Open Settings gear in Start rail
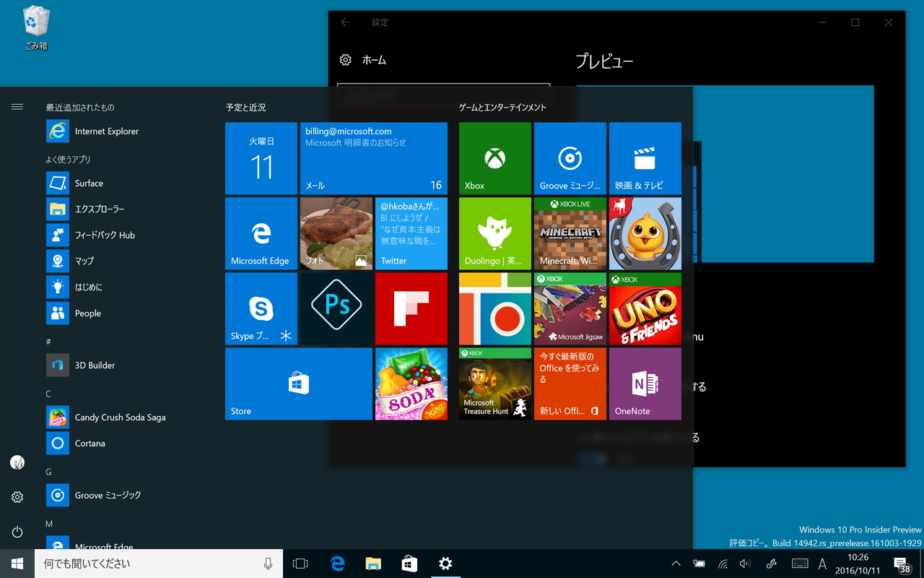924x578 pixels. (17, 497)
